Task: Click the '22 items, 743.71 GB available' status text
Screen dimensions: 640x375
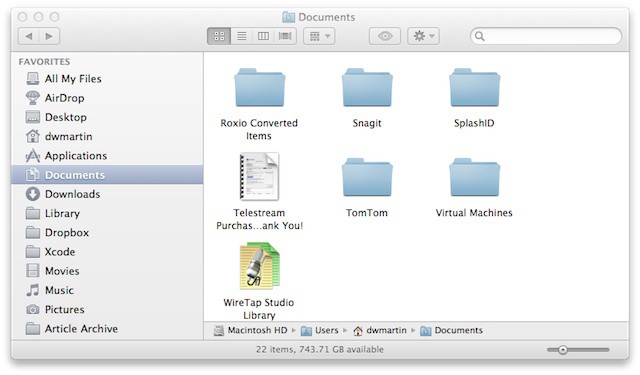Action: [x=320, y=349]
